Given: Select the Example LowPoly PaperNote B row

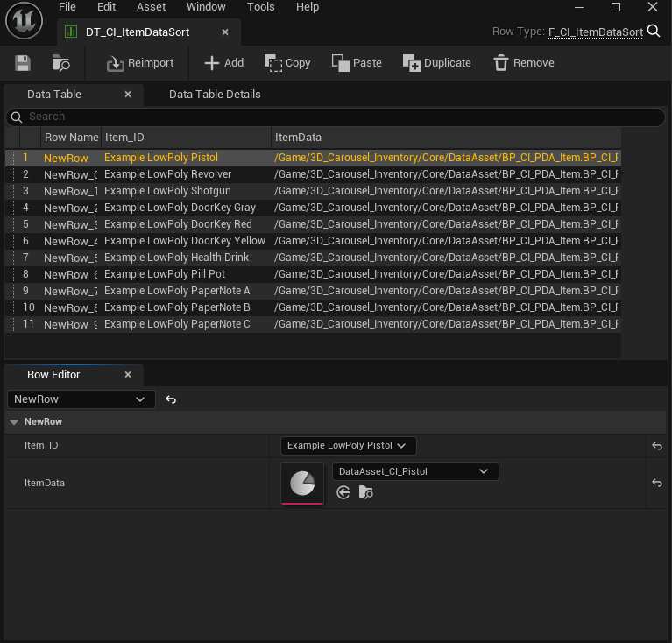Looking at the screenshot, I should tap(314, 307).
